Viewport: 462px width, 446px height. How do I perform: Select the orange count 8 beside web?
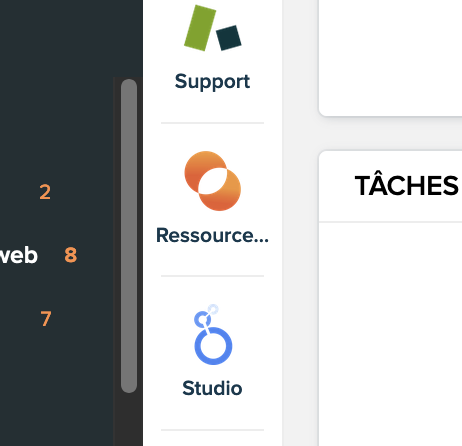pos(71,255)
